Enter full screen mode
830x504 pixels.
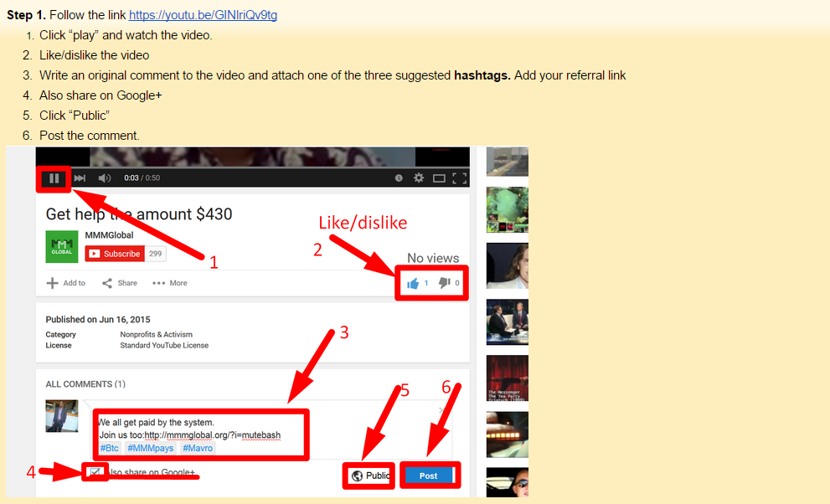[x=460, y=178]
